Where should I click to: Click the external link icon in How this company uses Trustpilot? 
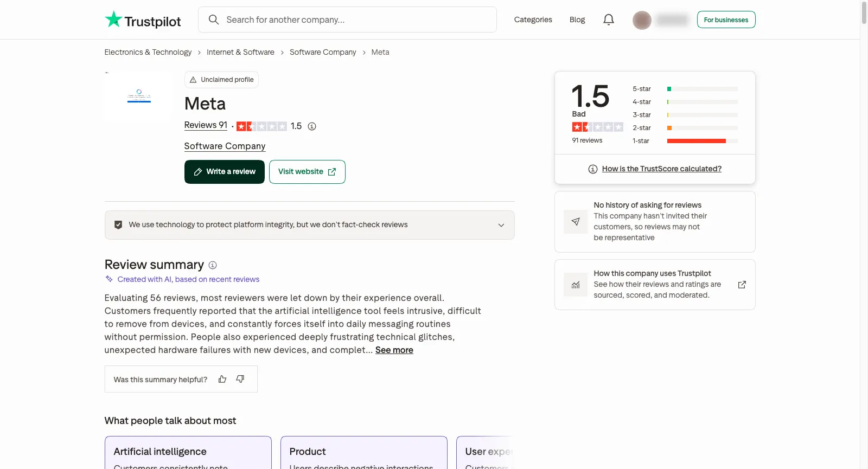click(742, 285)
